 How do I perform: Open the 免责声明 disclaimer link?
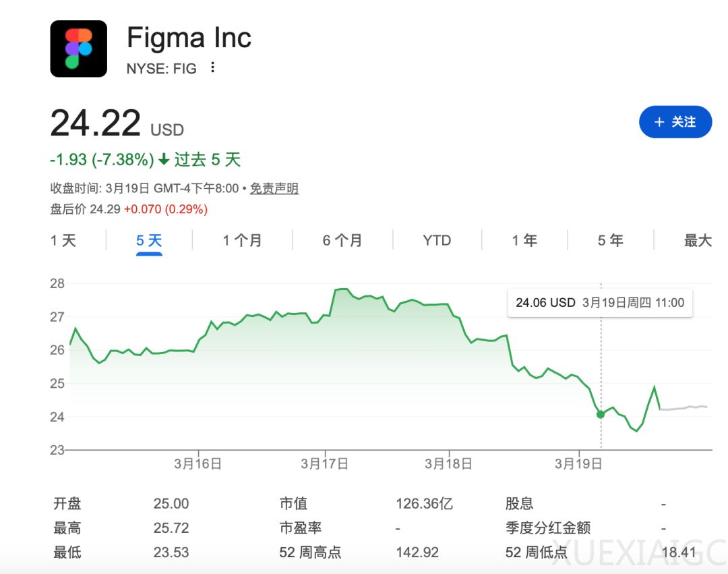pyautogui.click(x=274, y=189)
